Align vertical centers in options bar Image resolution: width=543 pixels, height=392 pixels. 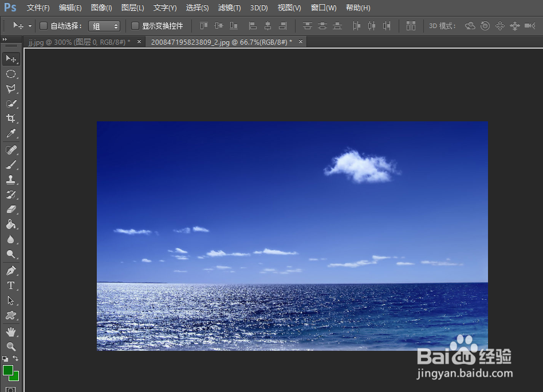pos(218,26)
